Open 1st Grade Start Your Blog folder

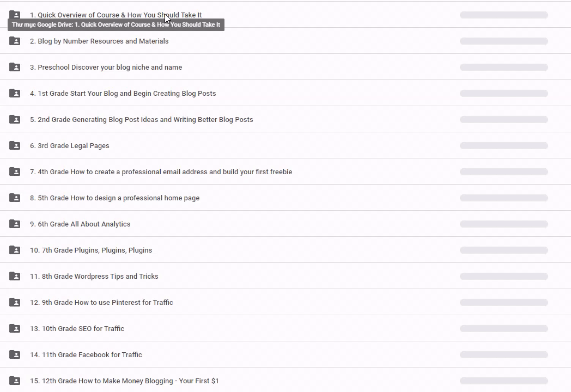123,93
